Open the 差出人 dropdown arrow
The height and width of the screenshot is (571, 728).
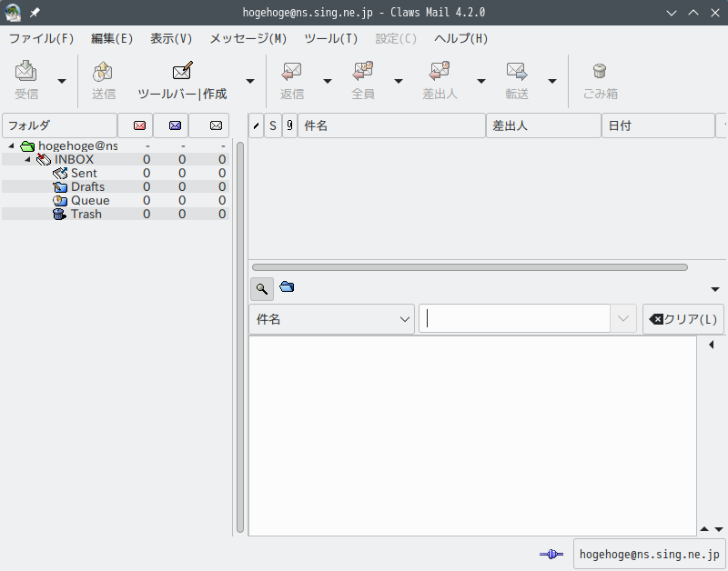tap(481, 81)
